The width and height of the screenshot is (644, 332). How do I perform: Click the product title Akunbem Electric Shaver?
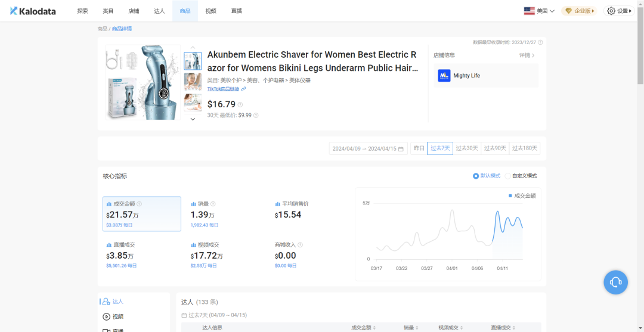point(312,61)
